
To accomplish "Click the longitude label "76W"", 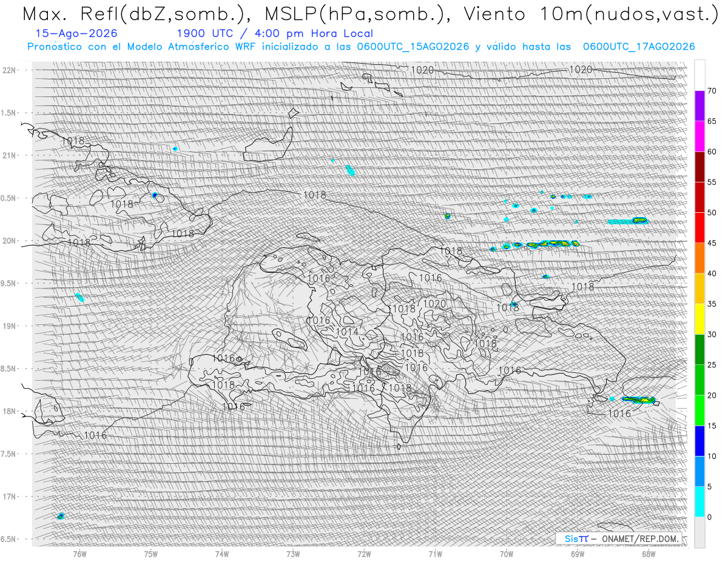I will tap(79, 554).
